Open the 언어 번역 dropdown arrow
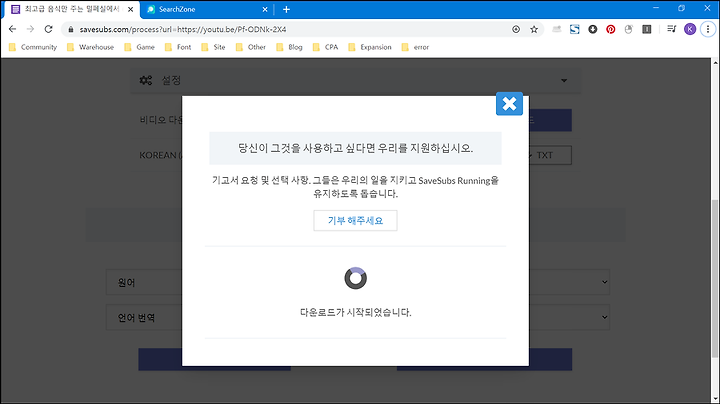 [x=605, y=317]
